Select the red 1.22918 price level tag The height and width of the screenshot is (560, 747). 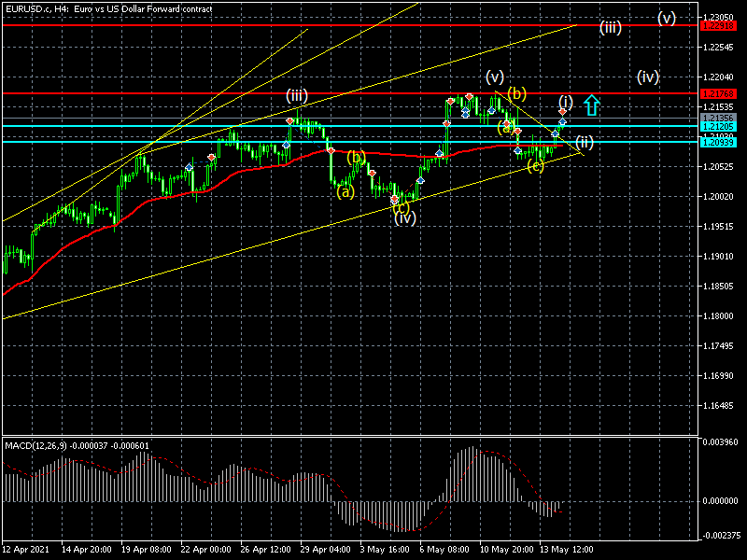coord(719,26)
